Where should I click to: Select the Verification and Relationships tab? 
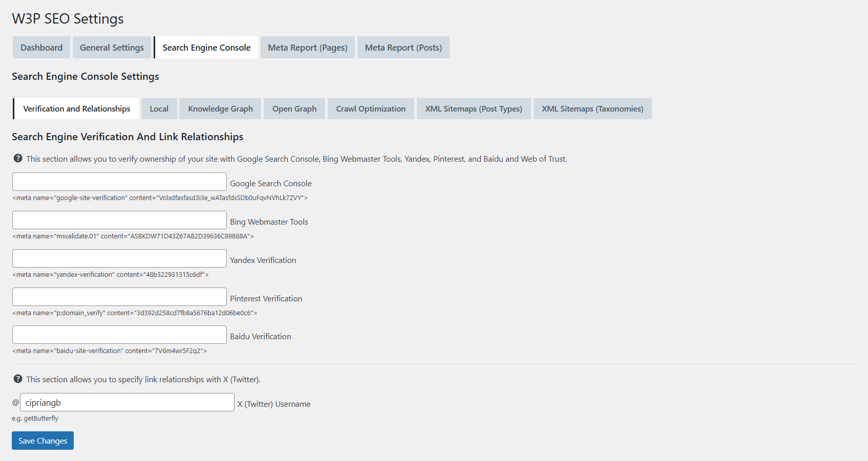tap(76, 108)
